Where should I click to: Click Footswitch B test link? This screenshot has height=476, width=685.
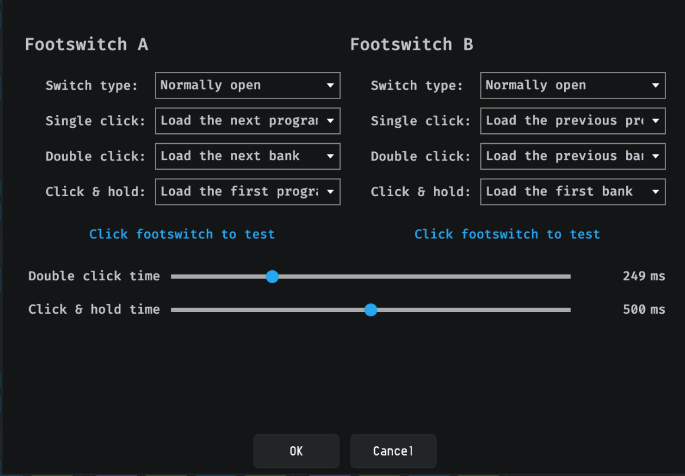coord(507,235)
